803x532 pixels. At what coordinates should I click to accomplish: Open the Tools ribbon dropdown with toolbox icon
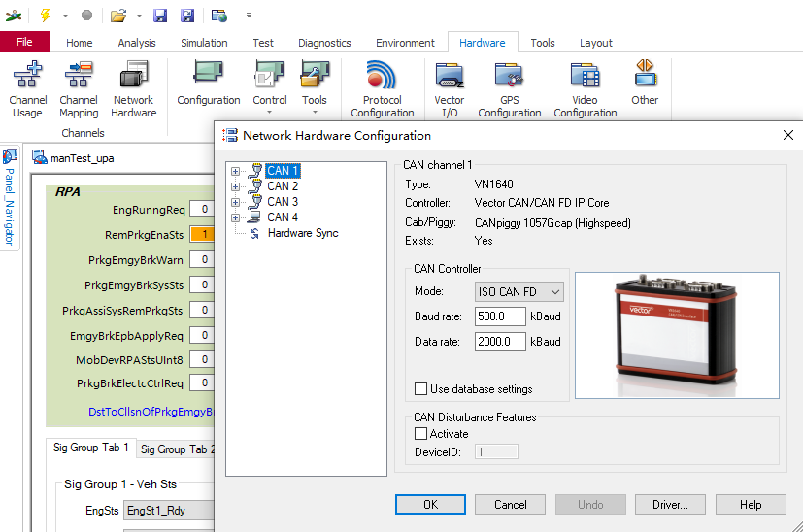click(315, 87)
